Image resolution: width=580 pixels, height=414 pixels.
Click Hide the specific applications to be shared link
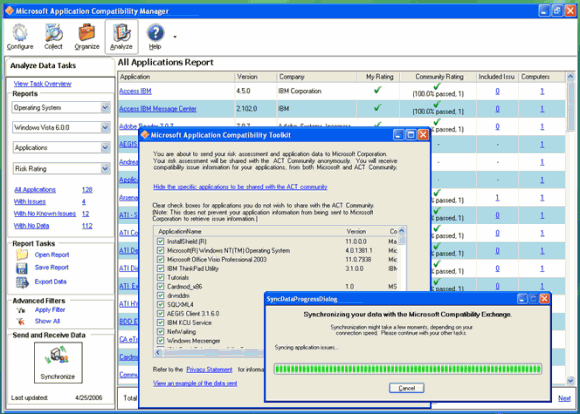coord(240,187)
